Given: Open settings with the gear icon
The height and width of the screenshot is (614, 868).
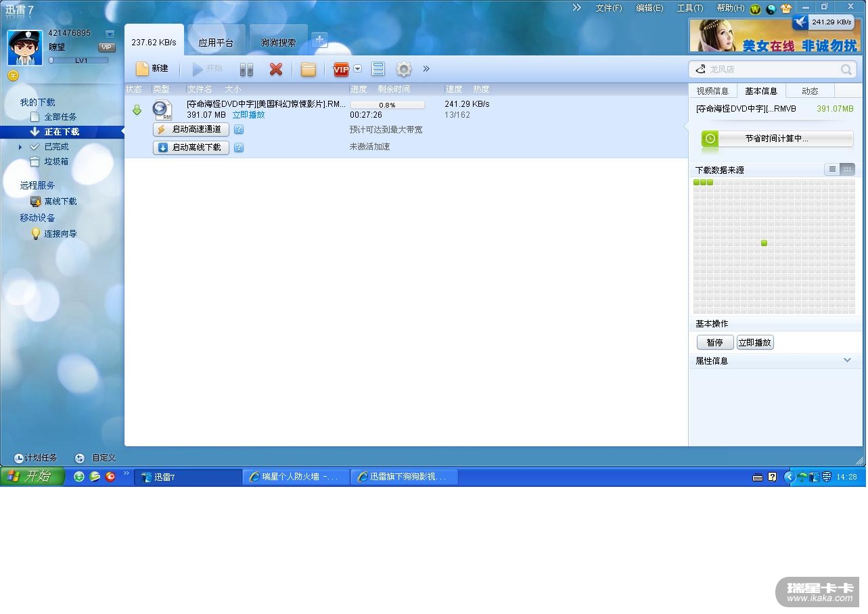Looking at the screenshot, I should click(404, 69).
